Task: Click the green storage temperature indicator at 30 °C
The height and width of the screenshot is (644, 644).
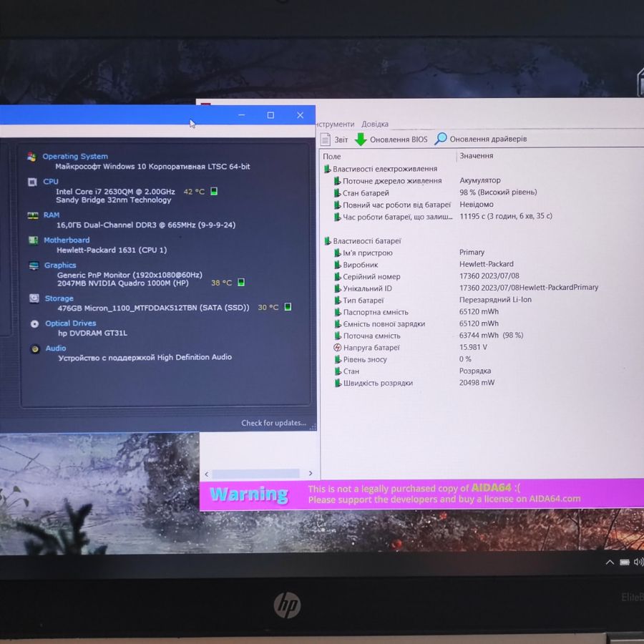Action: pos(288,307)
